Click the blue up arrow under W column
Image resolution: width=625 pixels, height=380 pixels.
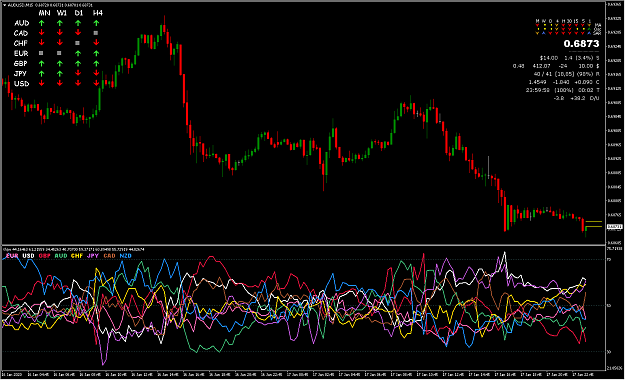coord(544,33)
